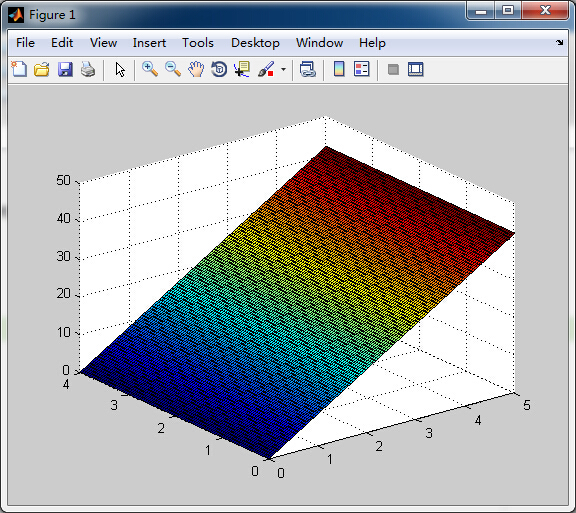576x513 pixels.
Task: Select the Edit Plot arrow tool
Action: pyautogui.click(x=120, y=69)
